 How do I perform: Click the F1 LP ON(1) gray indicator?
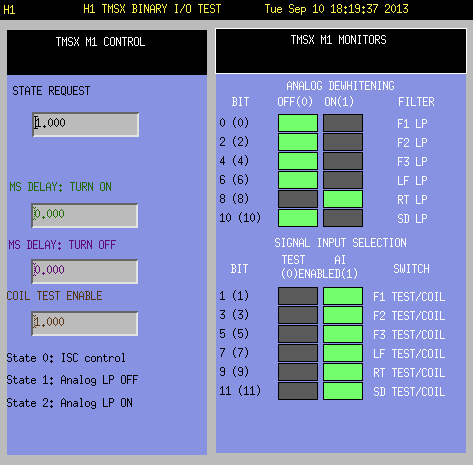click(343, 123)
